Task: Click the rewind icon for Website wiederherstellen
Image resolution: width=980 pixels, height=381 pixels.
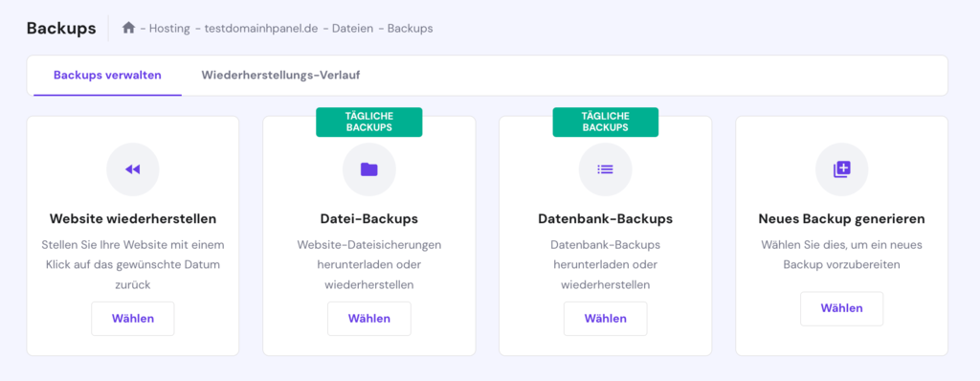Action: pyautogui.click(x=132, y=168)
